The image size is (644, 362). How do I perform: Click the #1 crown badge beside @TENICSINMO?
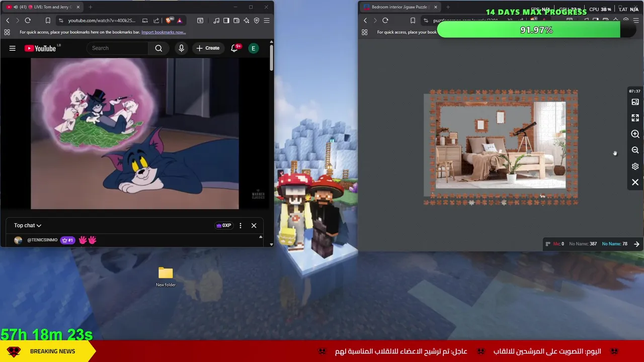(67, 240)
